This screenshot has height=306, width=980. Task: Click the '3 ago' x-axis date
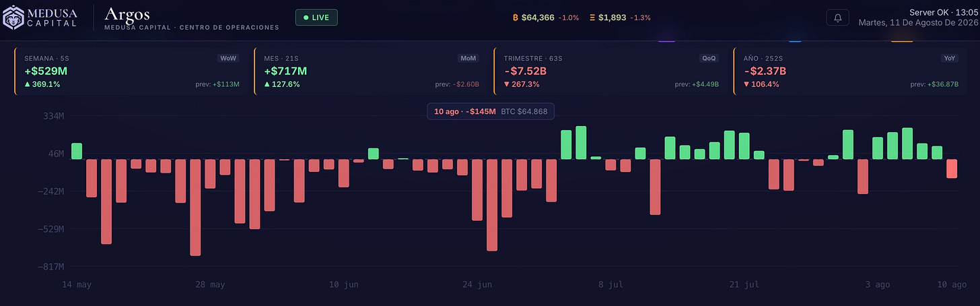click(x=878, y=285)
